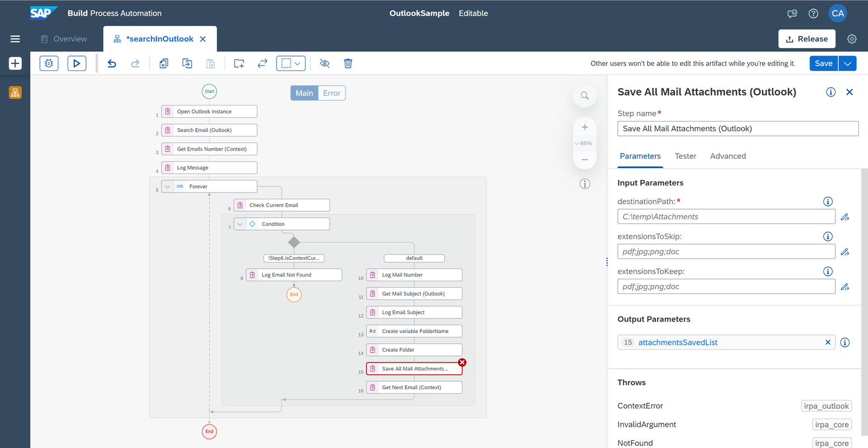868x448 pixels.
Task: Collapse the Condition step
Action: (240, 224)
